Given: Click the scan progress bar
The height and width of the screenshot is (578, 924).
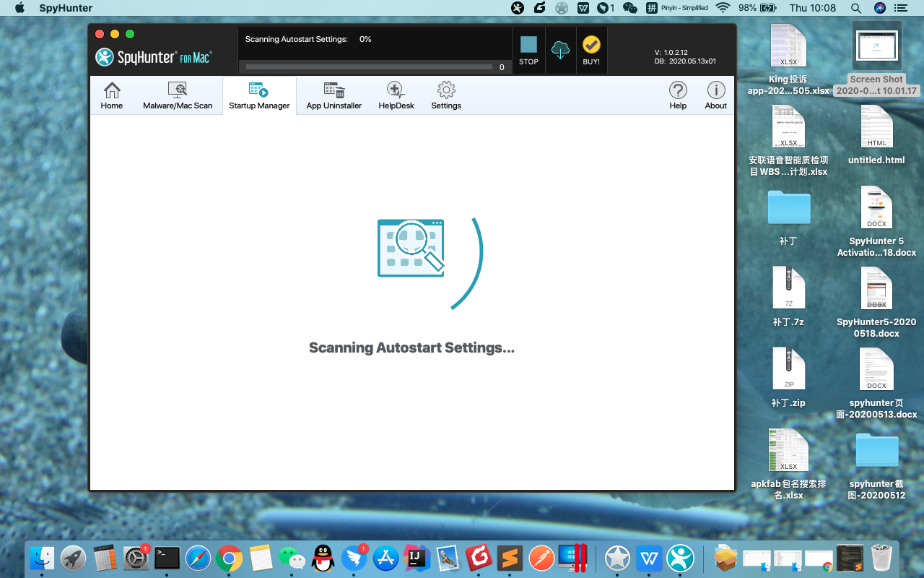Looking at the screenshot, I should pos(369,67).
